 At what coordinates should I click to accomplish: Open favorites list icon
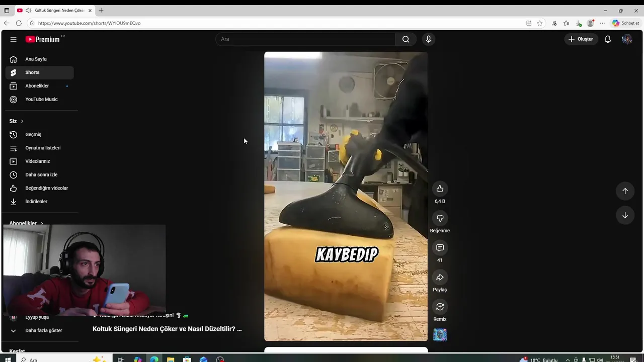pyautogui.click(x=567, y=23)
